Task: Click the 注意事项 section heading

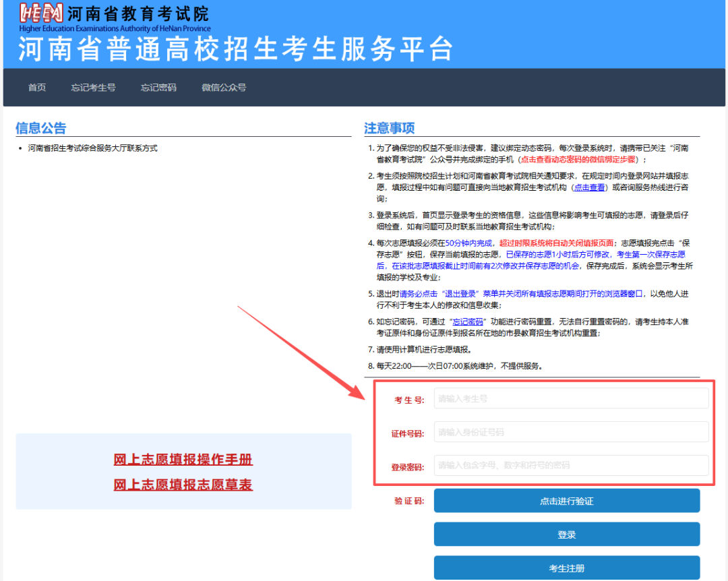Action: [x=389, y=127]
